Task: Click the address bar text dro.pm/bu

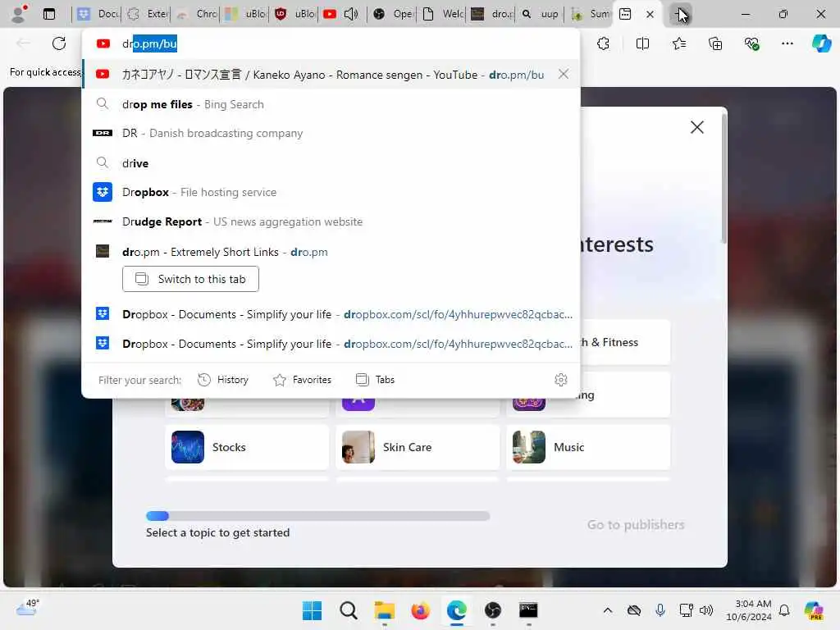Action: click(149, 43)
